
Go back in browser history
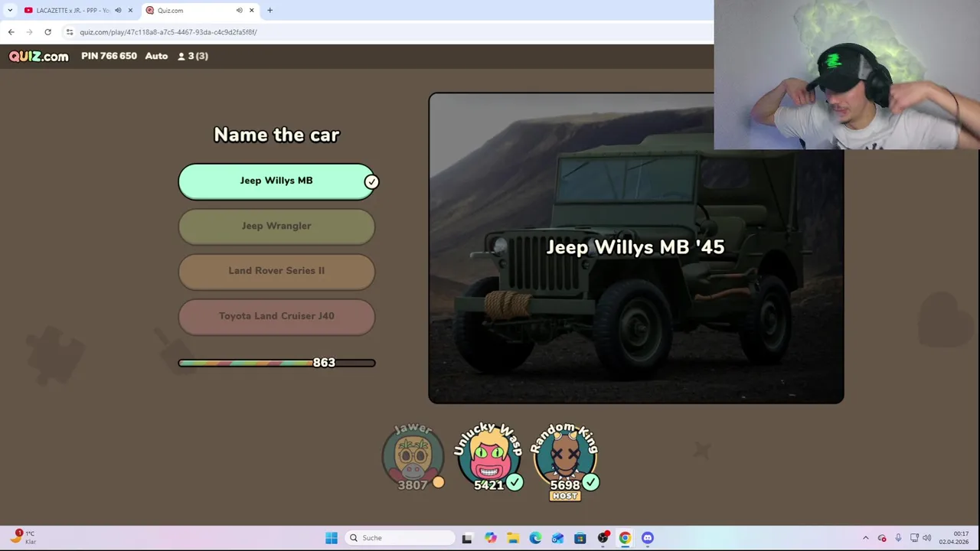tap(11, 32)
